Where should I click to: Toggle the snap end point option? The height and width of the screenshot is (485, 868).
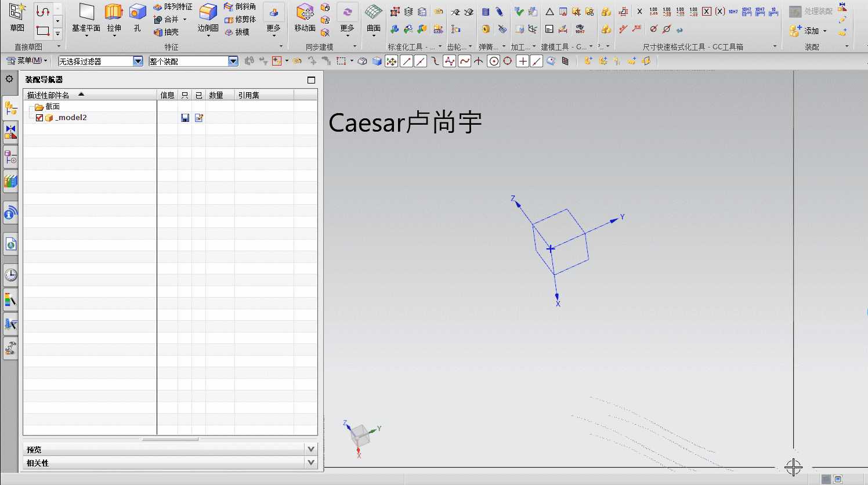coord(406,61)
